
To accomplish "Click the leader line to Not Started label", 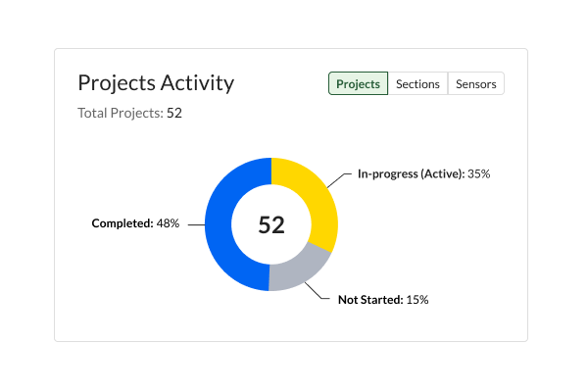I will [x=318, y=291].
